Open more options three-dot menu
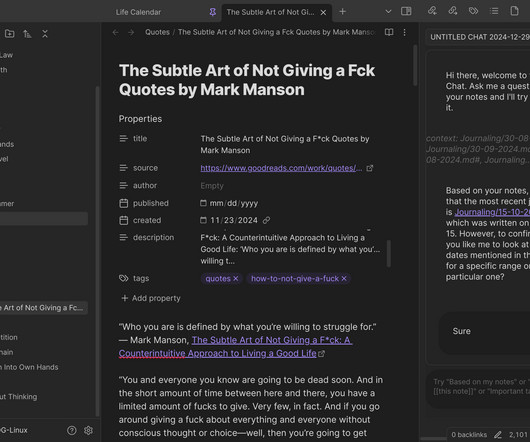This screenshot has height=442, width=530. 405,32
